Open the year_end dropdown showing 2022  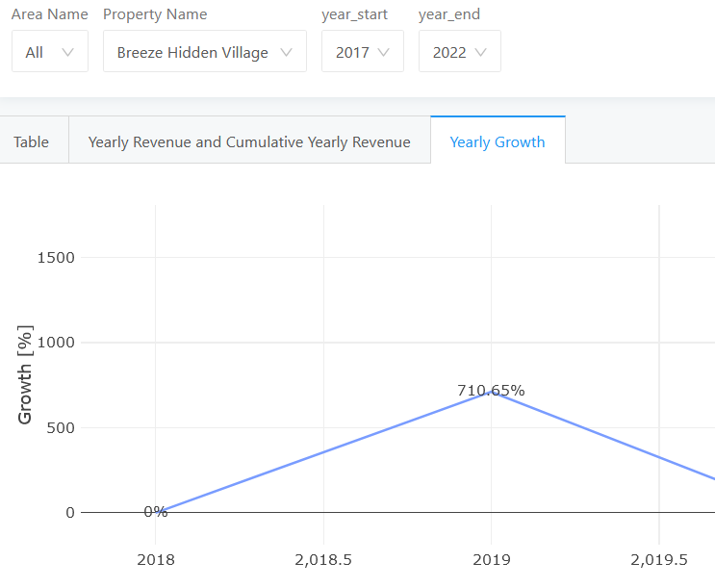click(x=460, y=52)
